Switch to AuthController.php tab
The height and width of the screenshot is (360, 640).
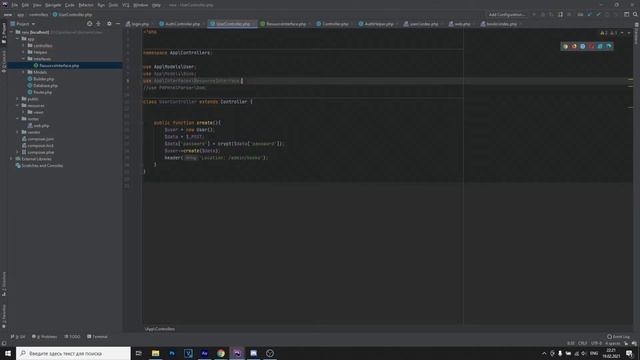[180, 24]
